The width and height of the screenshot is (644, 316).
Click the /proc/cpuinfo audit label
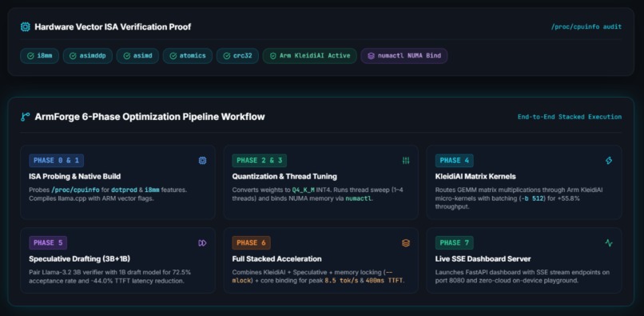(586, 26)
